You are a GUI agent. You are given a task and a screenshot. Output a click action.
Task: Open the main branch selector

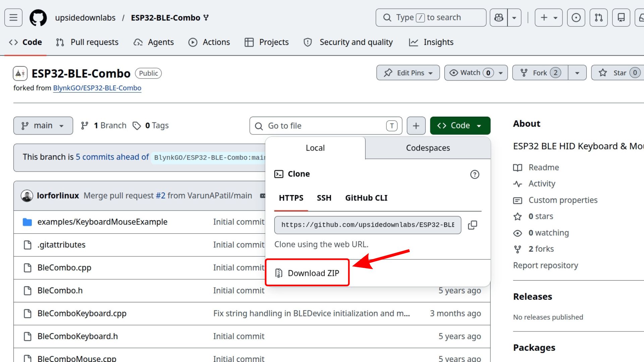point(43,126)
